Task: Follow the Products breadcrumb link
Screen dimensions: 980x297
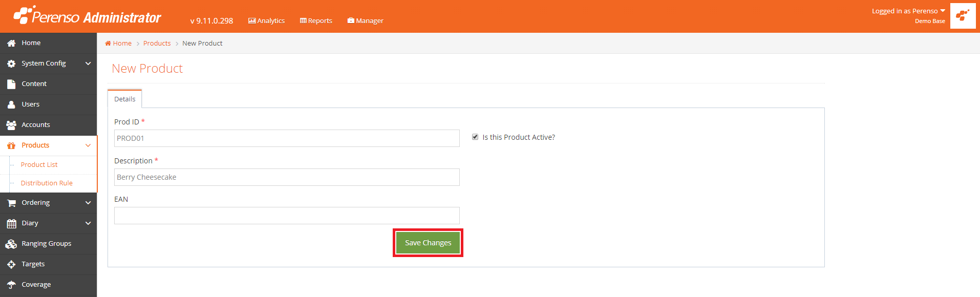Action: pyautogui.click(x=157, y=43)
